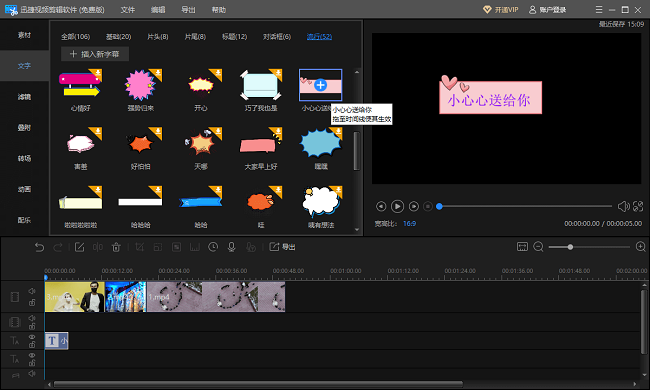This screenshot has width=650, height=390.
Task: Select 配乐 in left sidebar
Action: pos(24,220)
